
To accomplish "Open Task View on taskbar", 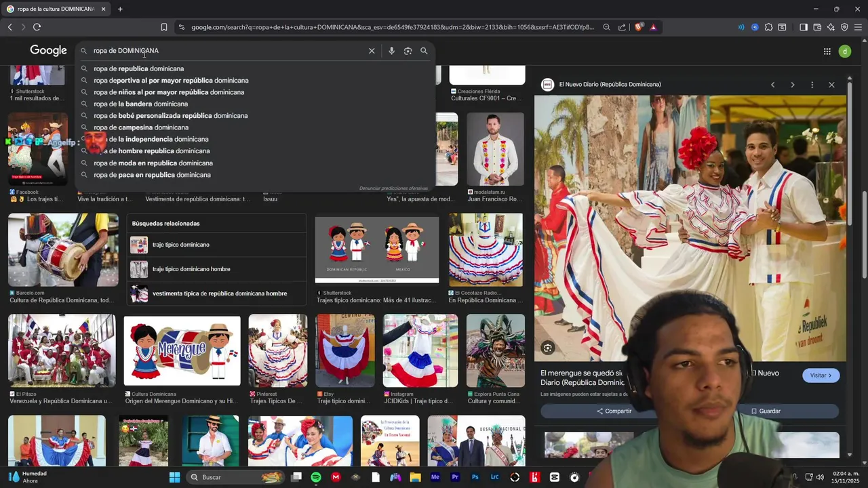I will coord(296,477).
